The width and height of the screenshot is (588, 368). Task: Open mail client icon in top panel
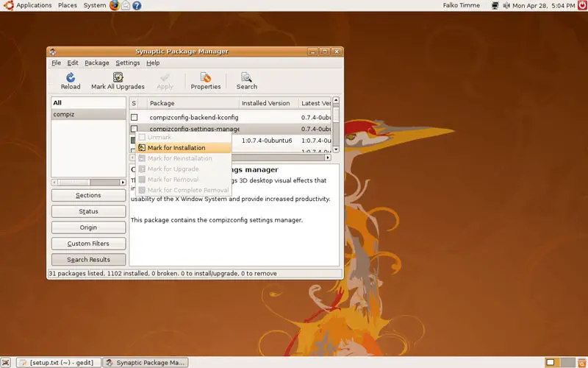[126, 5]
